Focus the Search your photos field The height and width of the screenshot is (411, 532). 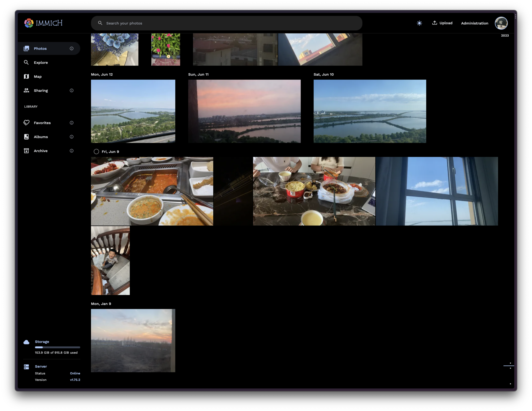[x=219, y=23]
